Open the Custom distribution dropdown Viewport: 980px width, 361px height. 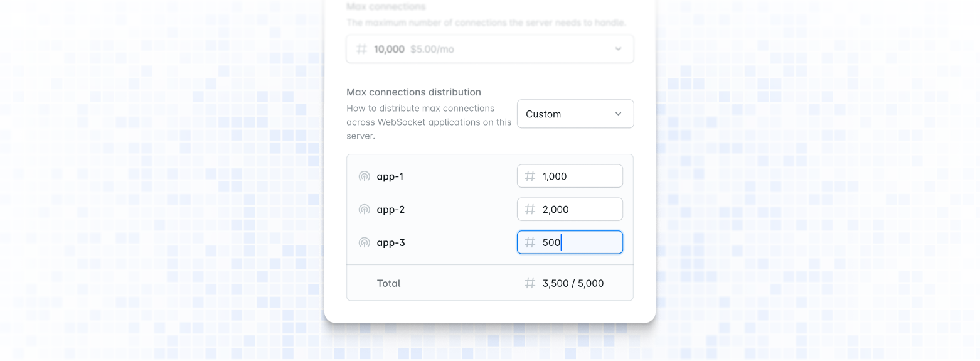(567, 114)
